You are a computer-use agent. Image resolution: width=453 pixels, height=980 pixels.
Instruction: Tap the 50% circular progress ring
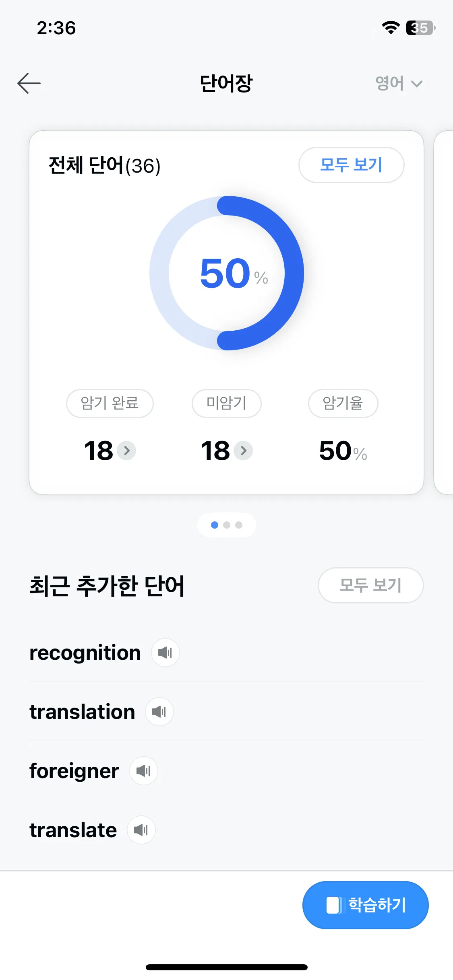click(227, 273)
